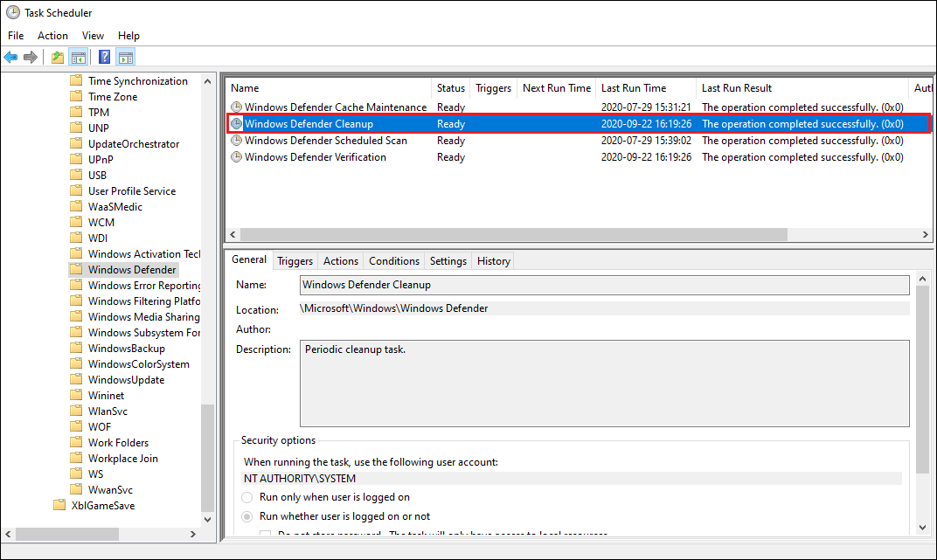Image resolution: width=937 pixels, height=560 pixels.
Task: Click the clock icon of Windows Defender Cache Maintenance
Action: (237, 107)
